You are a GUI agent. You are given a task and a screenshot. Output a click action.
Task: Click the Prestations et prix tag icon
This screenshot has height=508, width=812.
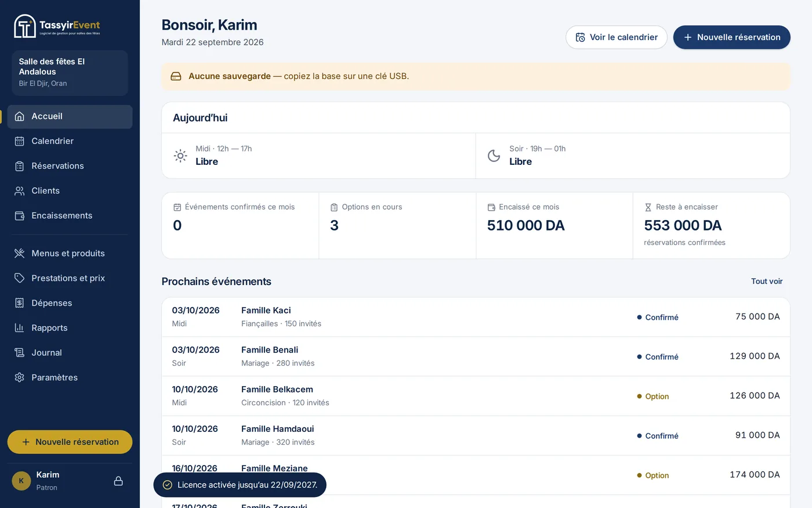[x=19, y=278]
